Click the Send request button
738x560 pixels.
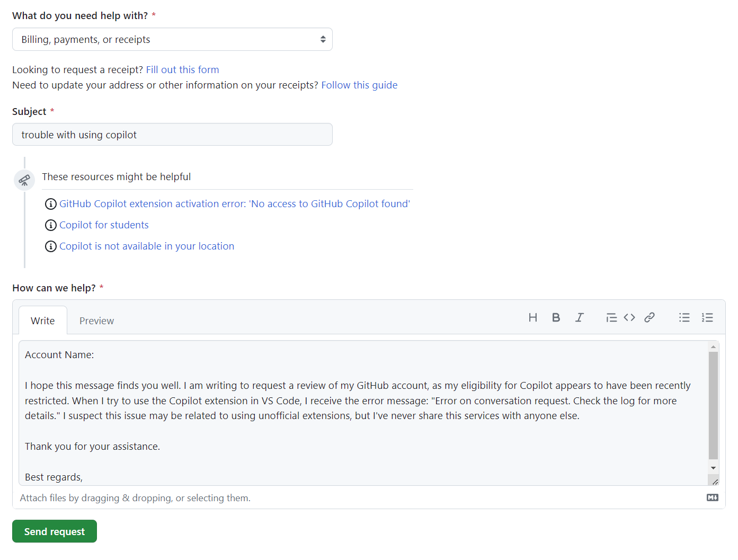[54, 531]
